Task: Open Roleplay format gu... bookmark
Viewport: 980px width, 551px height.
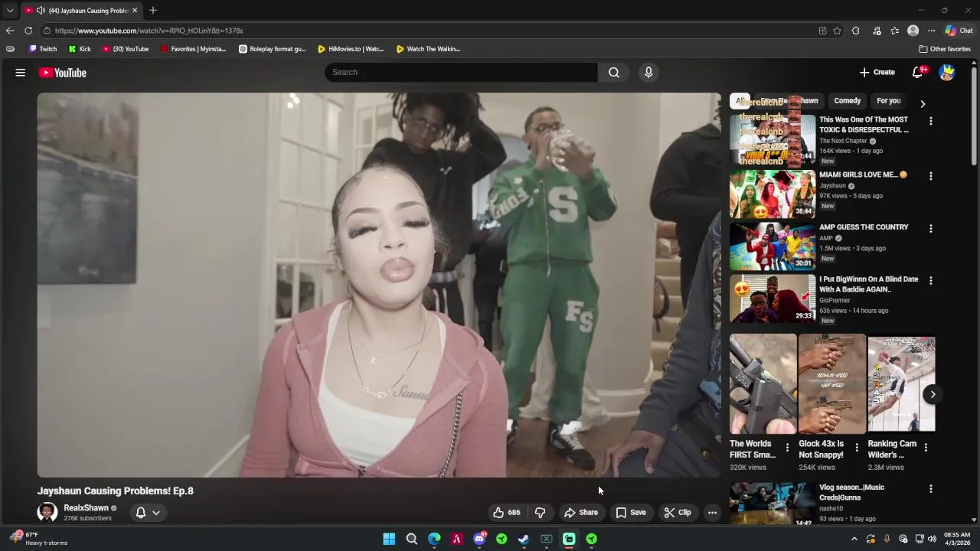Action: coord(272,49)
